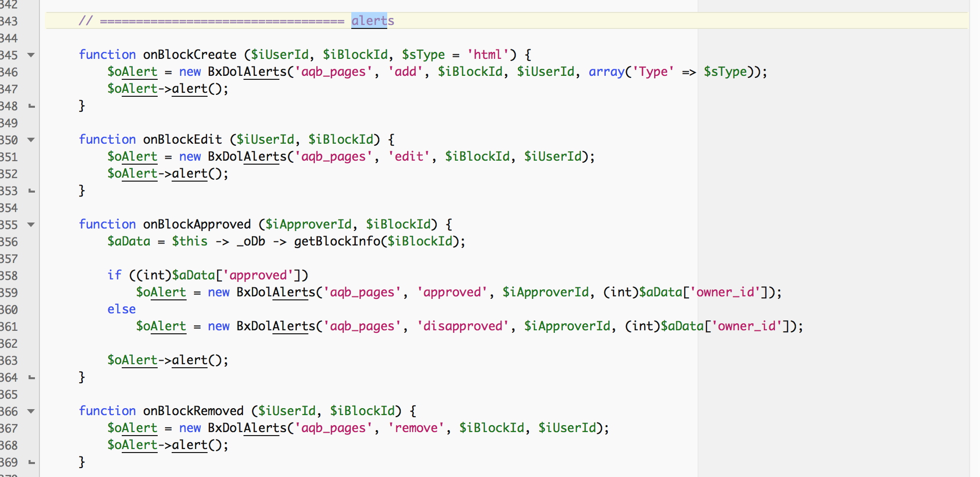Collapse the onBlockCreate function fold arrow

pyautogui.click(x=31, y=55)
